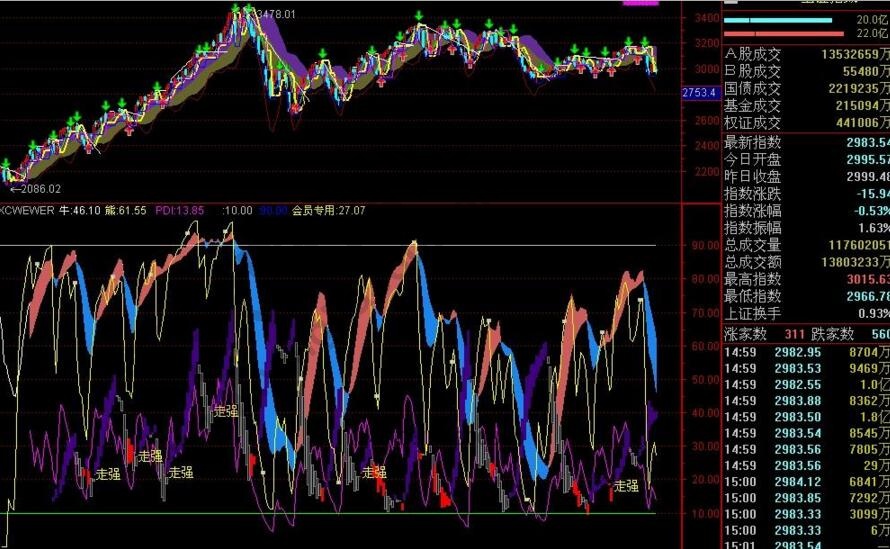Click the 90.00 level on the indicator axis
The image size is (890, 549).
tap(704, 245)
